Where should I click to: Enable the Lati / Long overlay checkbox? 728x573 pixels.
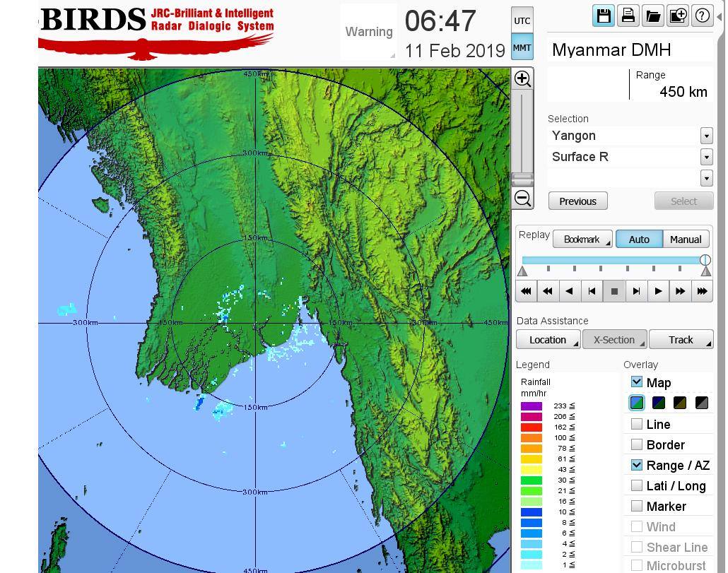(x=637, y=485)
